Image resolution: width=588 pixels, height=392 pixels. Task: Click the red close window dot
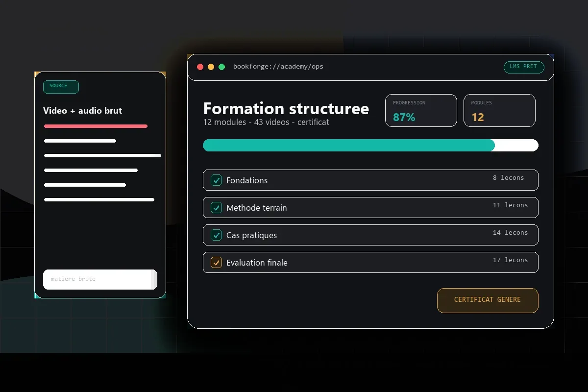[x=200, y=67]
